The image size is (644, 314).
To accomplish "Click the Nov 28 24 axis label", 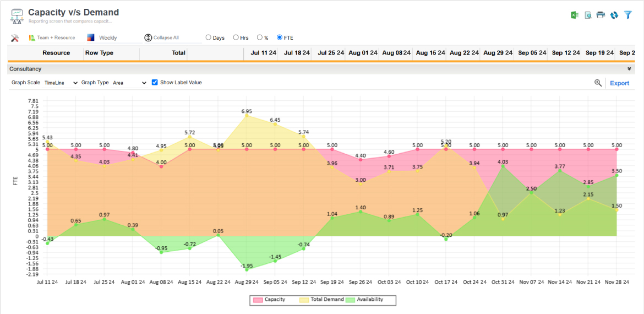I will [x=617, y=282].
